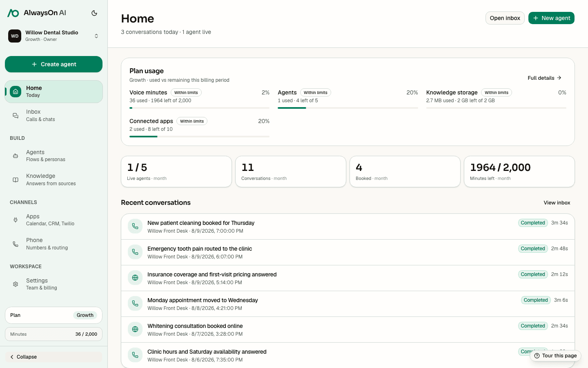Open the 4 Booked stat card
The width and height of the screenshot is (588, 368).
click(405, 172)
